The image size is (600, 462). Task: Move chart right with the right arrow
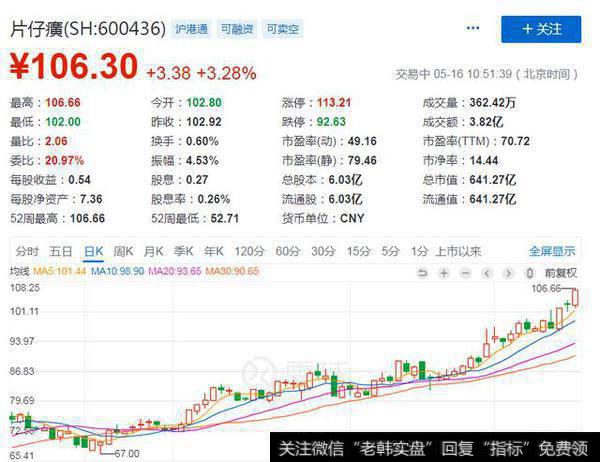[508, 273]
